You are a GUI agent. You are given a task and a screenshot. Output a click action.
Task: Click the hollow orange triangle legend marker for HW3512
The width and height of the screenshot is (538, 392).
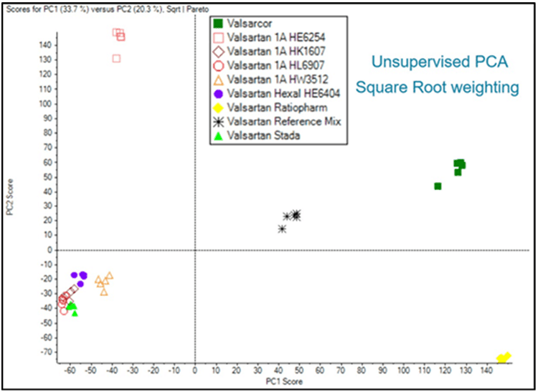(218, 80)
